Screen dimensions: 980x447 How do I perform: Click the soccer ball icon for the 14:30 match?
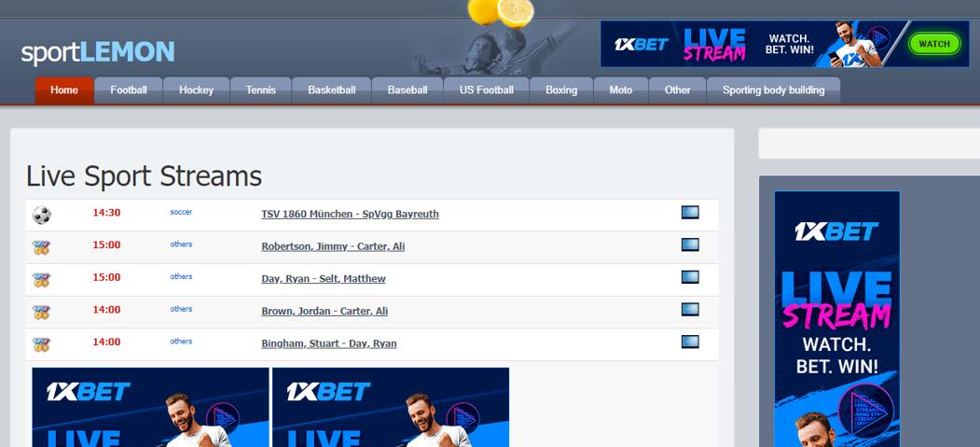41,215
